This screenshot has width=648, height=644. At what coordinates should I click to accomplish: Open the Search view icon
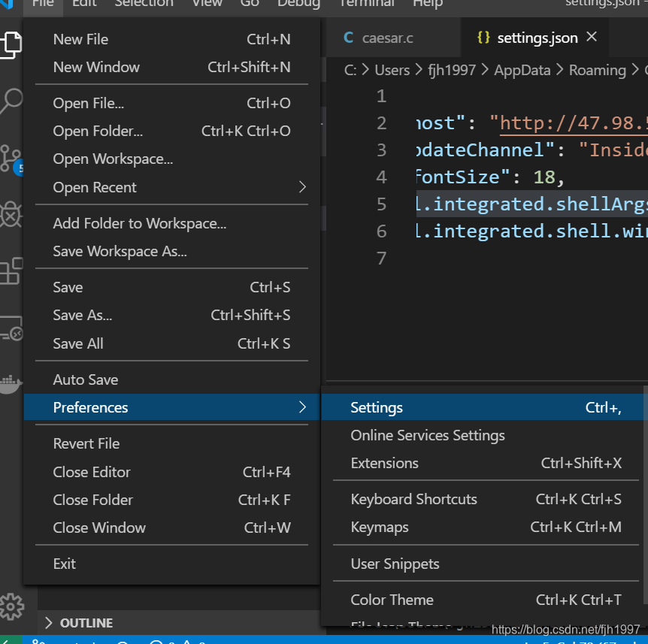coord(11,100)
